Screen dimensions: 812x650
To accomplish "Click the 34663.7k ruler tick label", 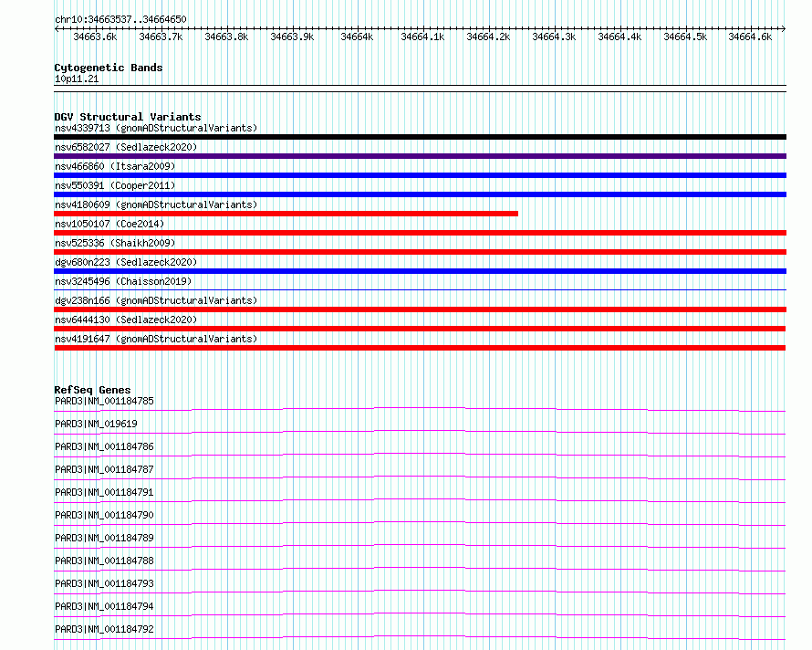I will click(161, 37).
